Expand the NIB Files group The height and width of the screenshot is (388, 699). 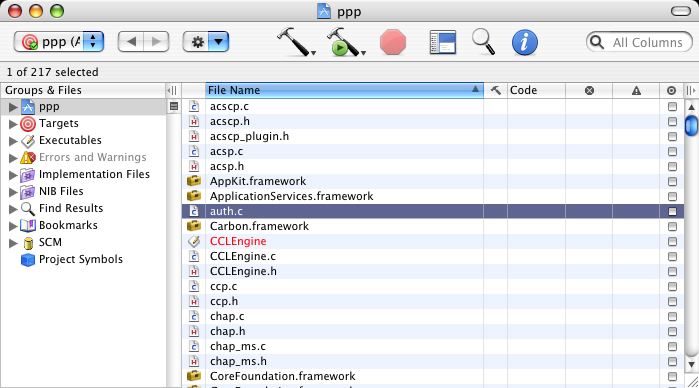click(13, 192)
